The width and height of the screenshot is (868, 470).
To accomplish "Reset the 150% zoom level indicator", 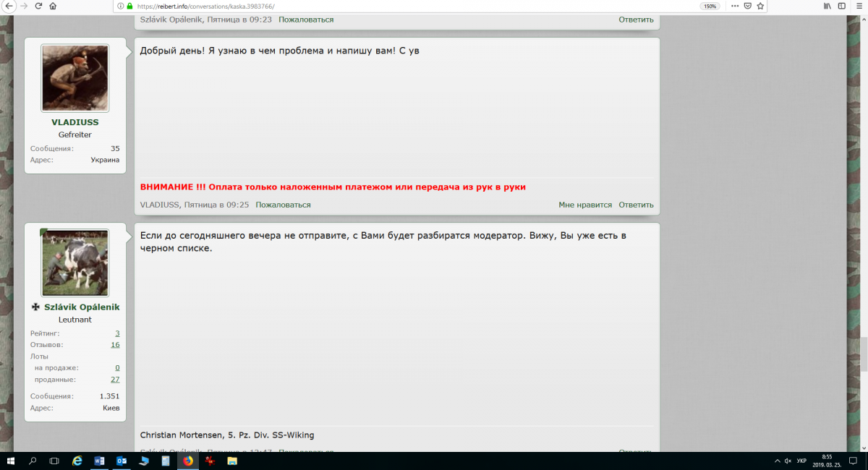I will tap(710, 6).
